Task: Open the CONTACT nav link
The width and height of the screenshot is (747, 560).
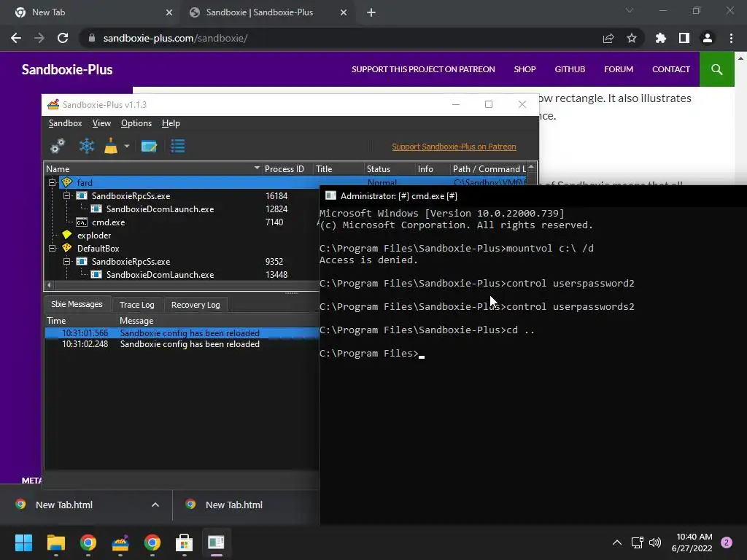Action: pos(671,69)
